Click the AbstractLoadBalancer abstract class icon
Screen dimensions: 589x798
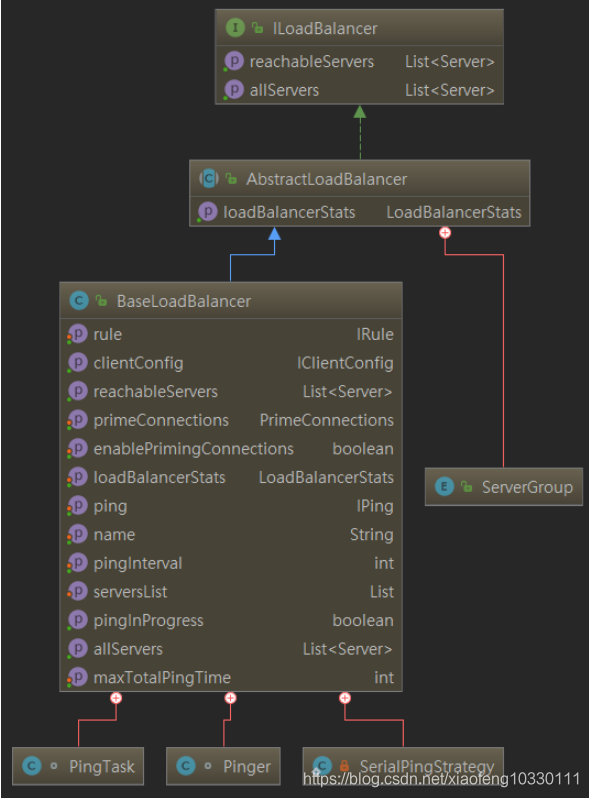[x=209, y=178]
